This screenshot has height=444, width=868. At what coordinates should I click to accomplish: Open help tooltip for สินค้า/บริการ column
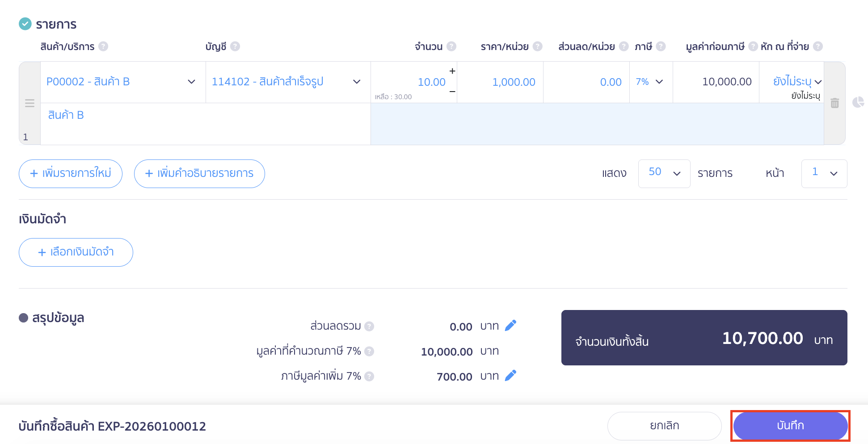103,46
